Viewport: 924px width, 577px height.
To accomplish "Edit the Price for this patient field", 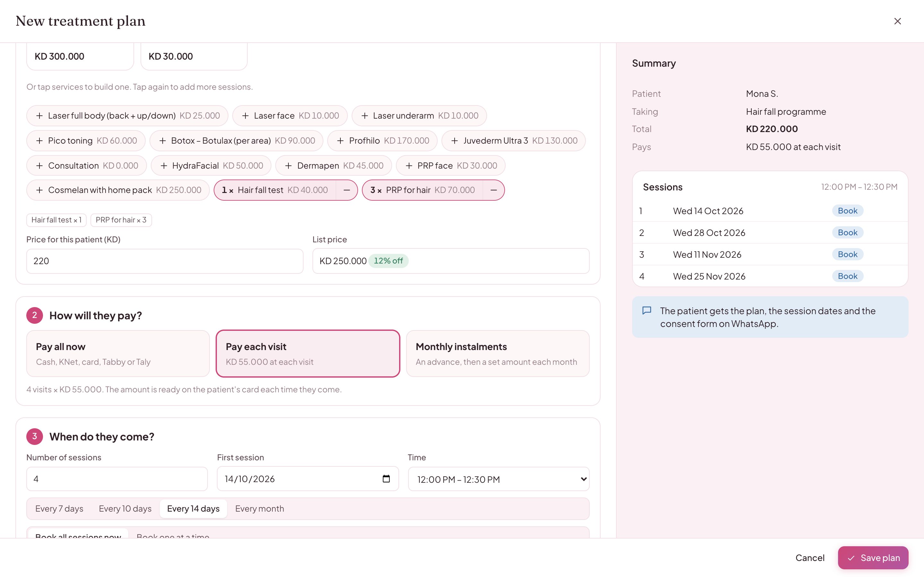I will click(x=165, y=261).
